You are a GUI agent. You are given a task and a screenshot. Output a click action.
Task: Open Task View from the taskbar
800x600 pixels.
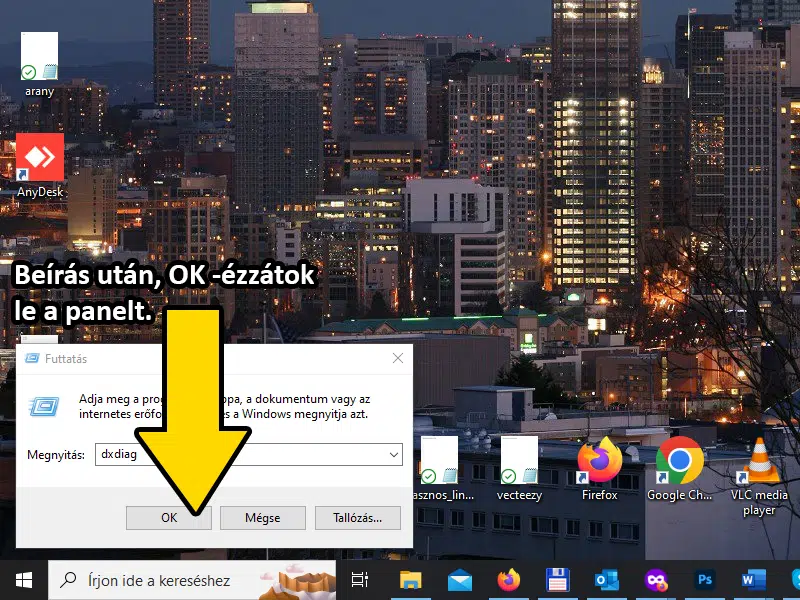(x=360, y=580)
